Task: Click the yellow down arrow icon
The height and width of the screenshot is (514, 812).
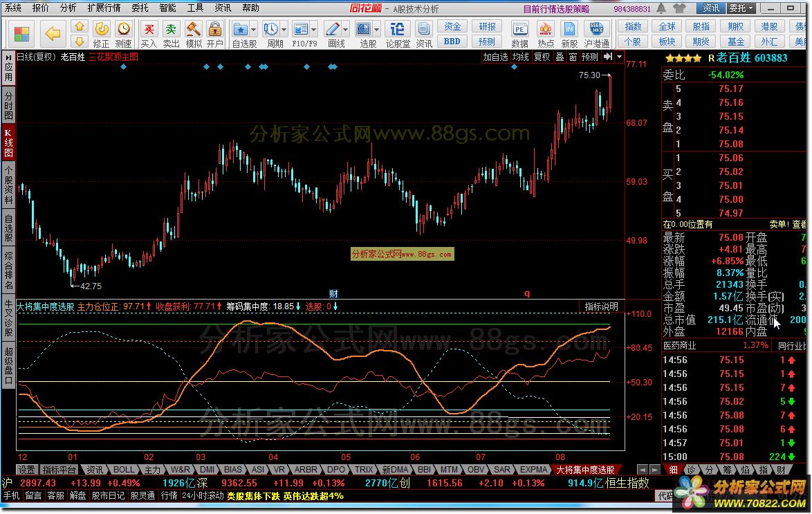Action: coord(79,41)
